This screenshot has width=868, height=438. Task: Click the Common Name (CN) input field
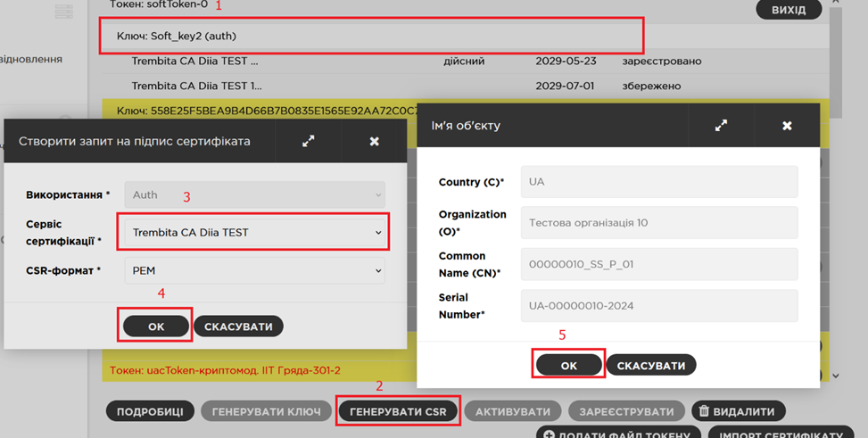(x=659, y=264)
